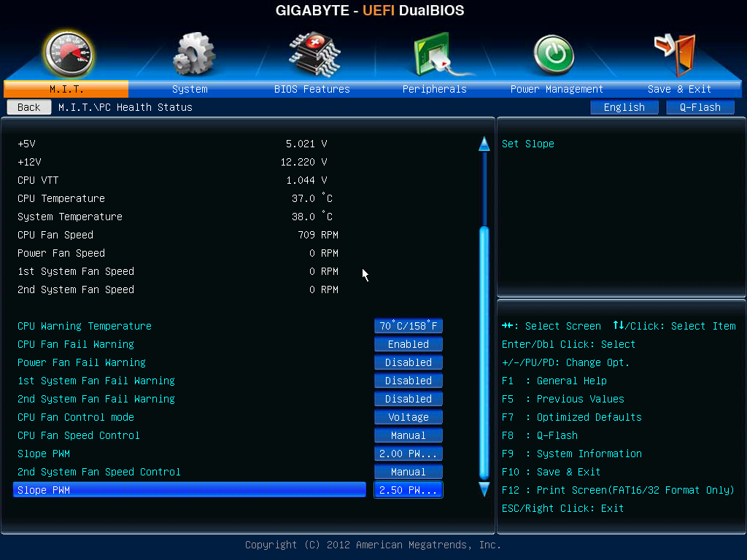Open the Save & Exit tab

[x=679, y=89]
